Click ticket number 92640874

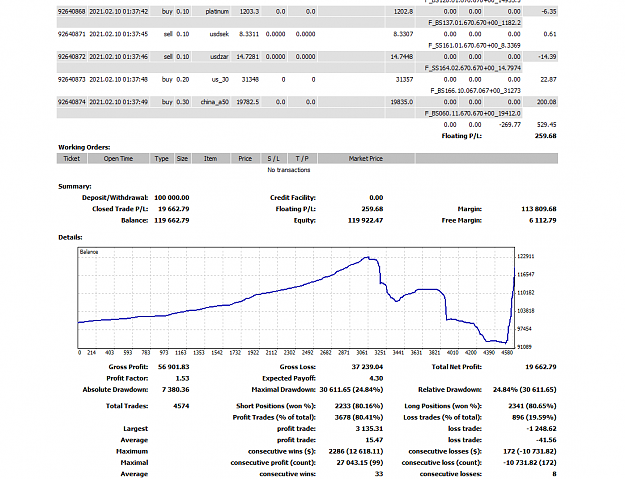click(x=71, y=102)
